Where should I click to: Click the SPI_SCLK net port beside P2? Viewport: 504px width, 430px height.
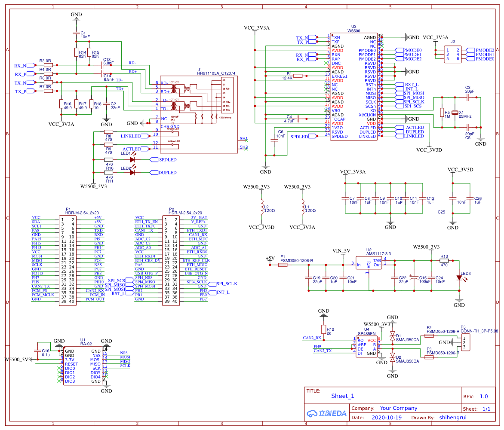[x=222, y=284]
